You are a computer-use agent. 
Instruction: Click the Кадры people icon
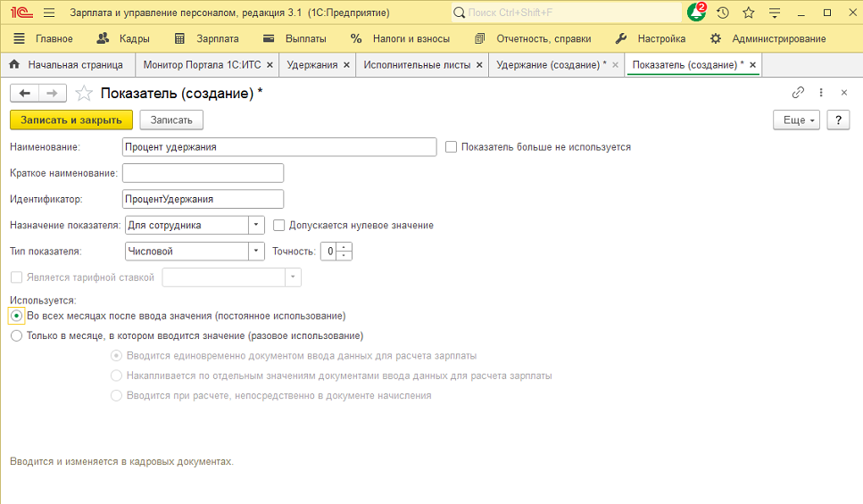(x=103, y=38)
